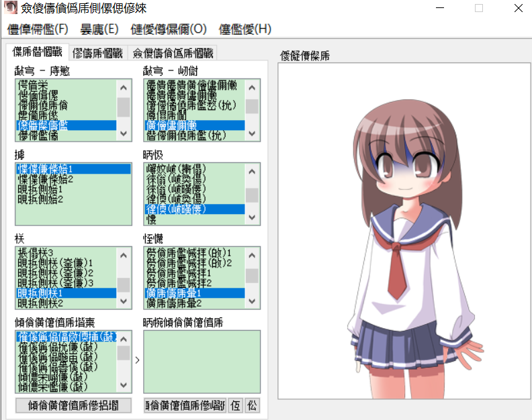Switch to the middle tab of three
Image resolution: width=532 pixels, height=420 pixels.
(97, 53)
